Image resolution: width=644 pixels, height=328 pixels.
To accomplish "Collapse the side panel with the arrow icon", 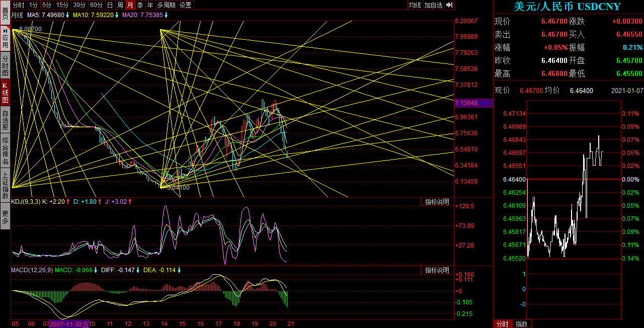I will [449, 5].
